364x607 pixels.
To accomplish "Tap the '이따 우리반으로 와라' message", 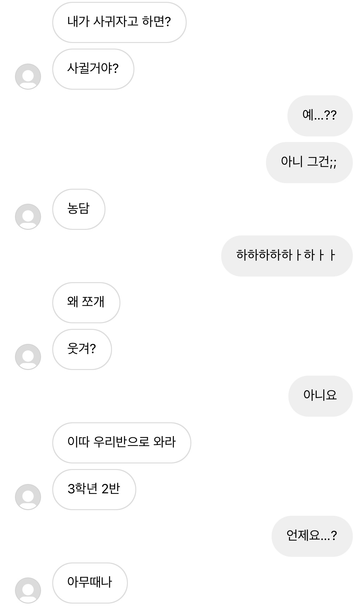I will coord(122,443).
